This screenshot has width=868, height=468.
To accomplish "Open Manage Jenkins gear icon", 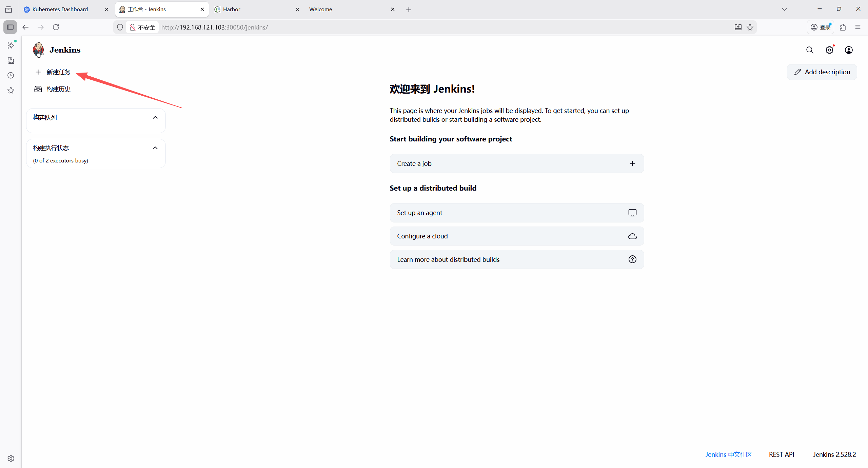I will pyautogui.click(x=829, y=50).
